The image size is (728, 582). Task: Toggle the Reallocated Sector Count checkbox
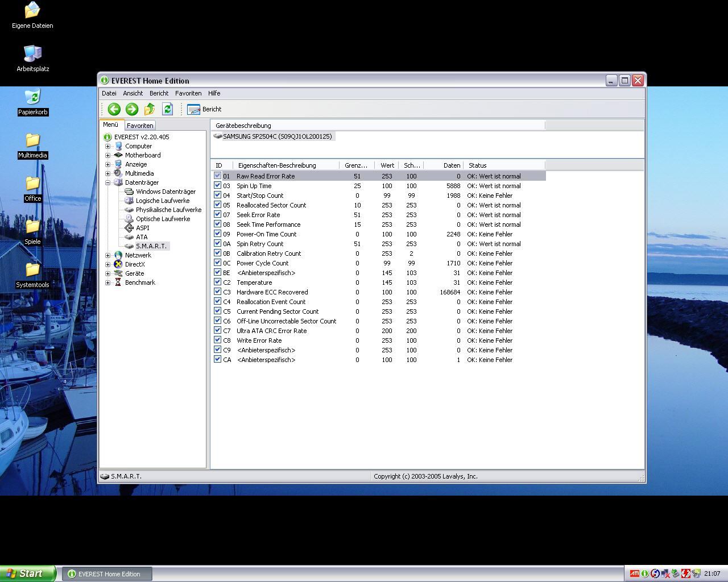[x=217, y=205]
